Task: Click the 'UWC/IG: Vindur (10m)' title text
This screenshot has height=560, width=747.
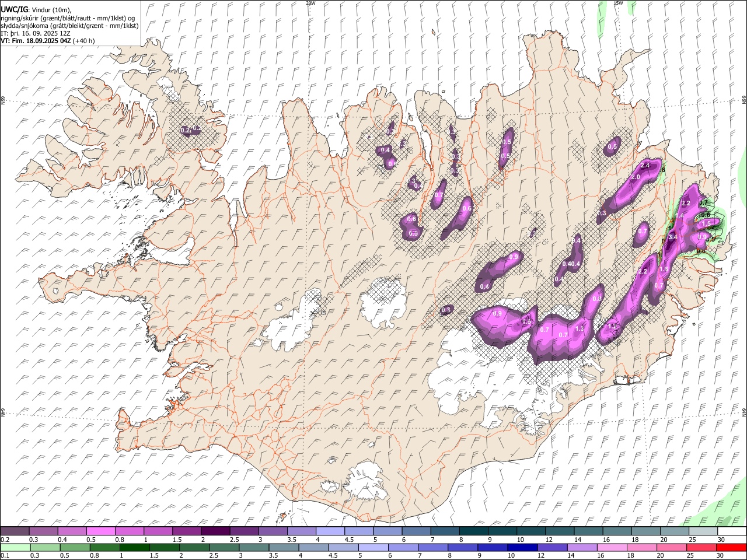Action: click(x=36, y=9)
